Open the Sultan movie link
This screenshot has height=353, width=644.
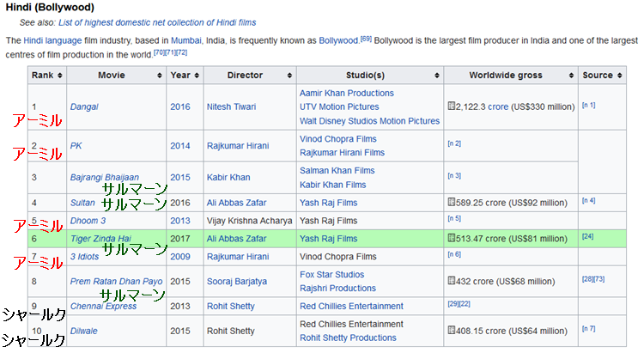[82, 203]
